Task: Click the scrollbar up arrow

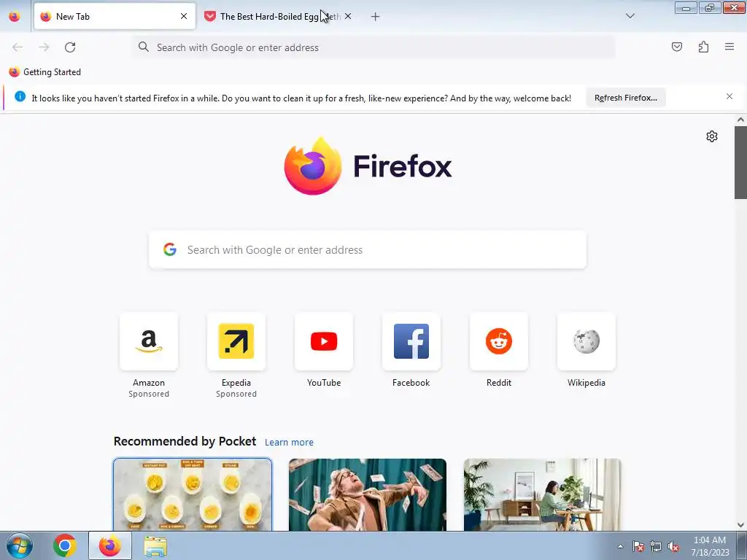Action: click(740, 120)
